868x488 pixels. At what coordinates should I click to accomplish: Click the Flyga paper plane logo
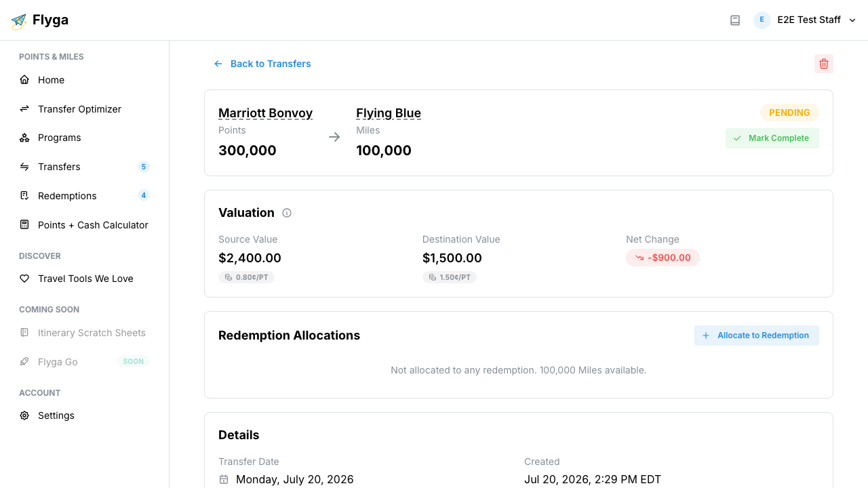point(19,21)
